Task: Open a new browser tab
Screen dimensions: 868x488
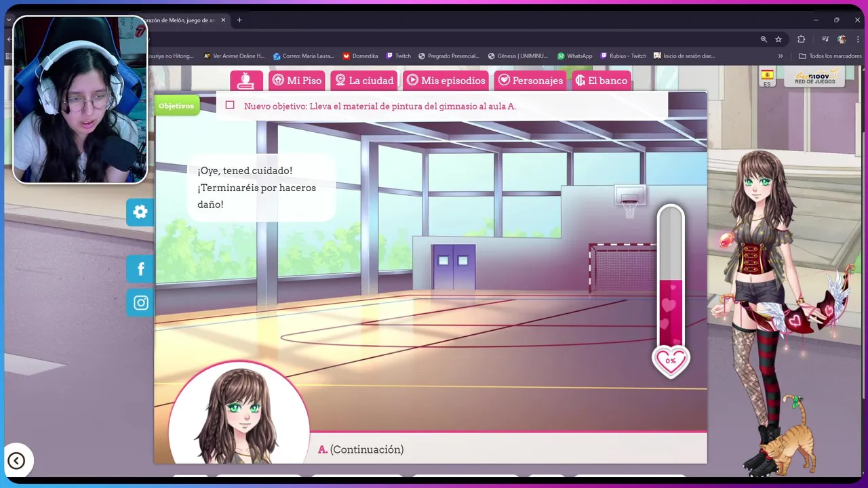Action: click(239, 20)
